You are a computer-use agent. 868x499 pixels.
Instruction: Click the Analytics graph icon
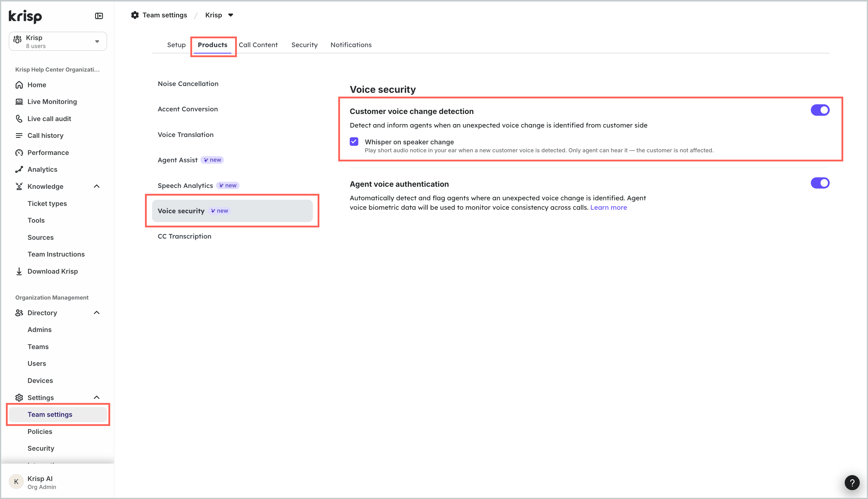(x=19, y=169)
